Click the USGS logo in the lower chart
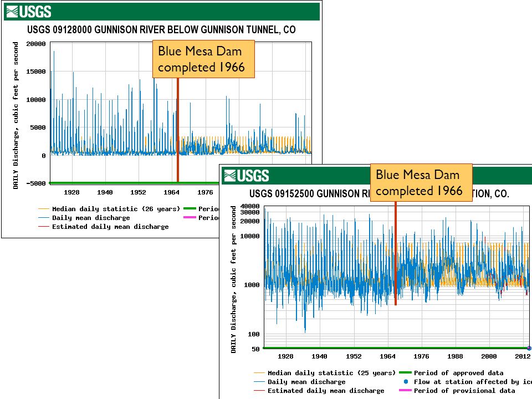The height and width of the screenshot is (399, 532). 246,176
